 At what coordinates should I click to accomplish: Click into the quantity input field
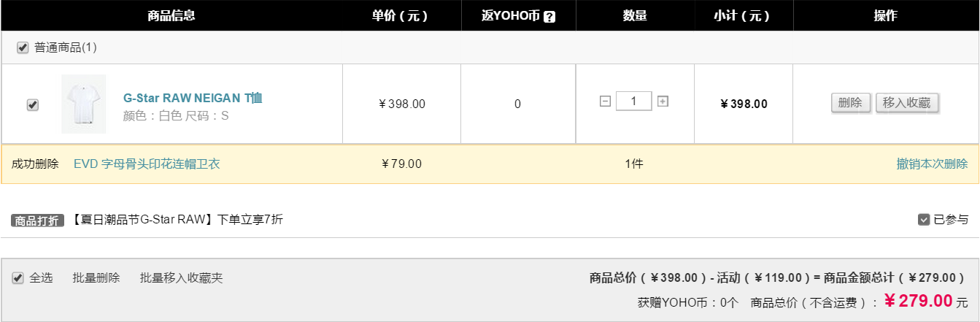634,101
